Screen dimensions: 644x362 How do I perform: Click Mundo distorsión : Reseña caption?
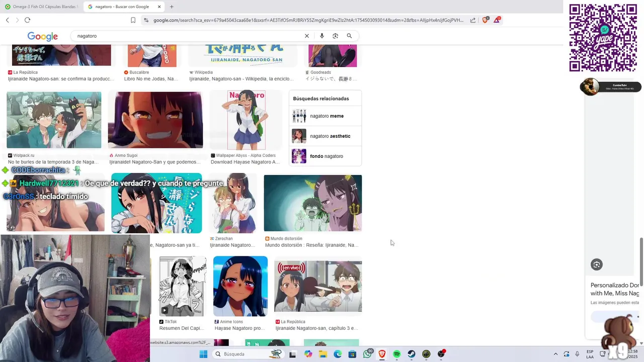311,245
